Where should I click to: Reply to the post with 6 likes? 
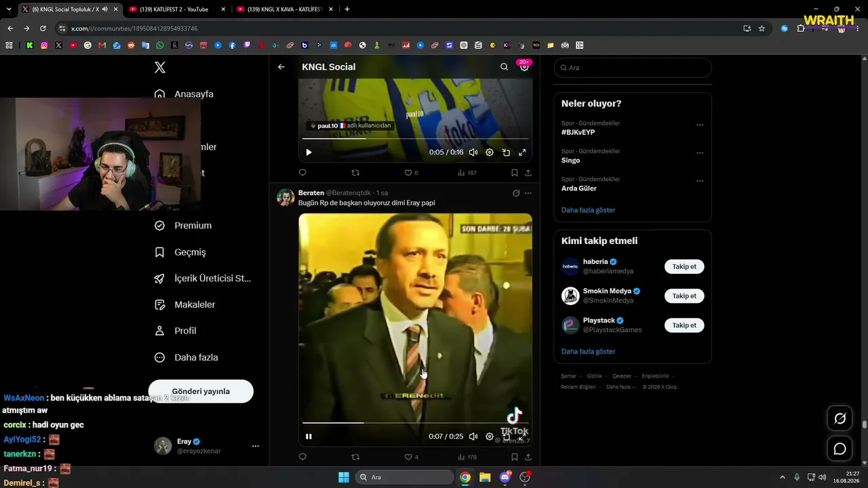[x=302, y=173]
